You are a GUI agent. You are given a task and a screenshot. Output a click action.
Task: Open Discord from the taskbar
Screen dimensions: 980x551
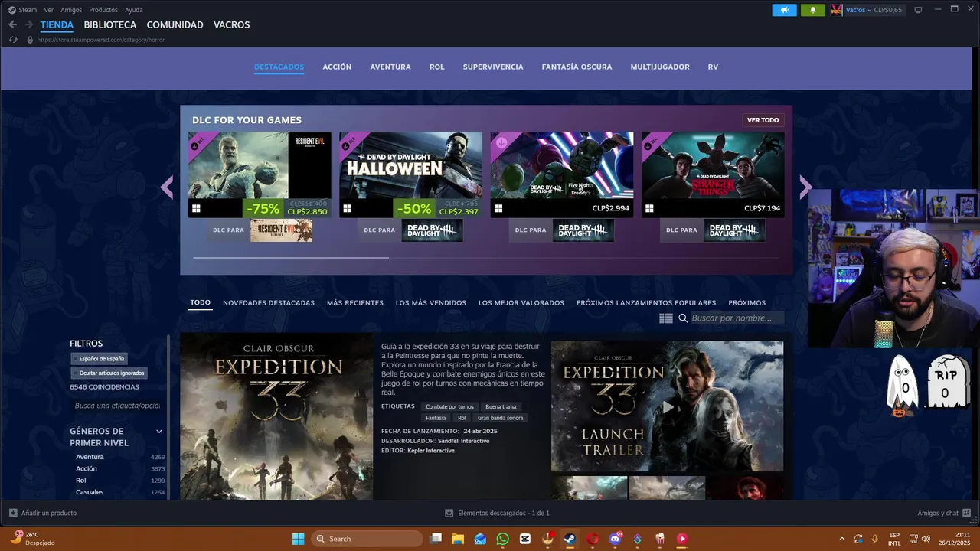point(615,539)
